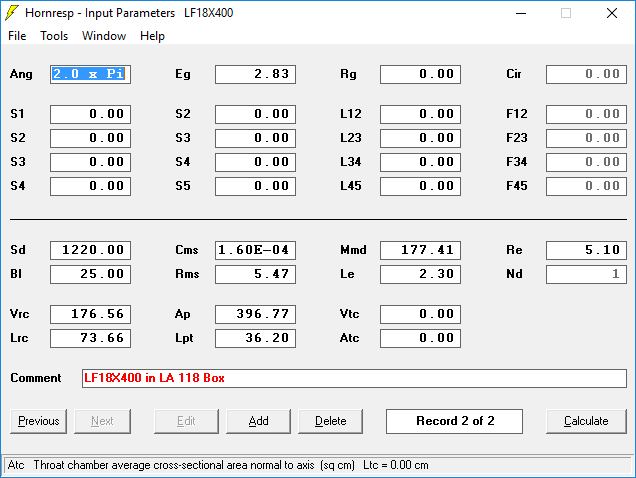Image resolution: width=636 pixels, height=478 pixels.
Task: Select the Re field showing 5.10
Action: [x=586, y=250]
